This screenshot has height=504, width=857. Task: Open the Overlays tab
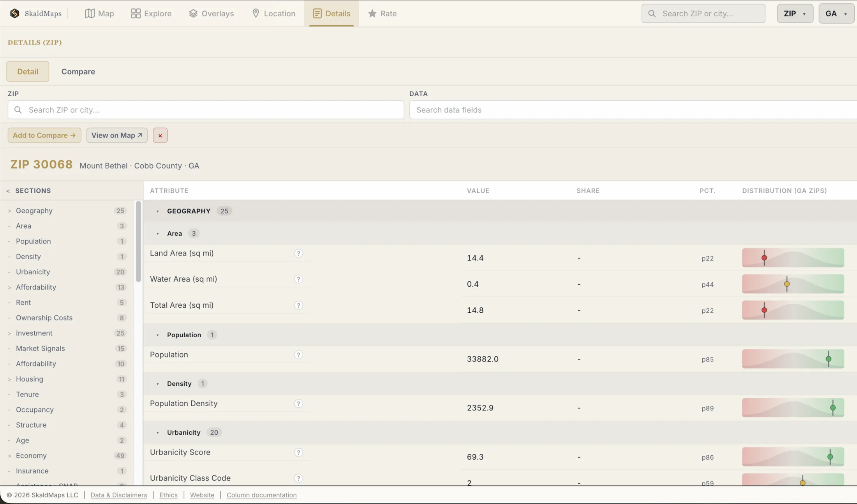point(212,13)
